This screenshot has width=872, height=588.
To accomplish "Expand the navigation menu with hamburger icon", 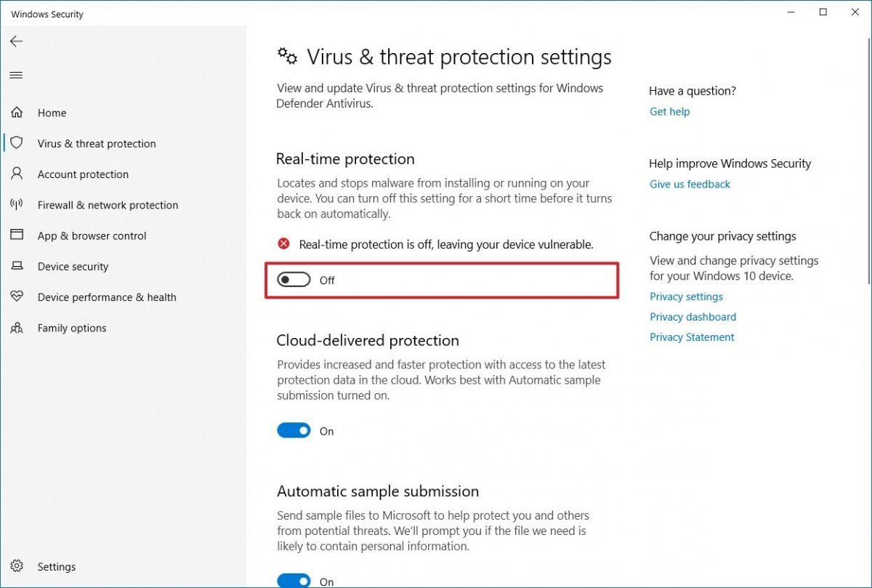I will [16, 75].
